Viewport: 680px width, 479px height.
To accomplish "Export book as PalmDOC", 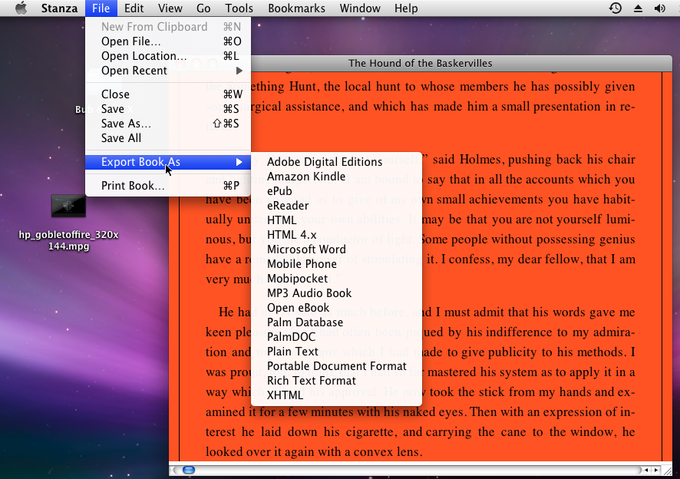I will [x=337, y=337].
